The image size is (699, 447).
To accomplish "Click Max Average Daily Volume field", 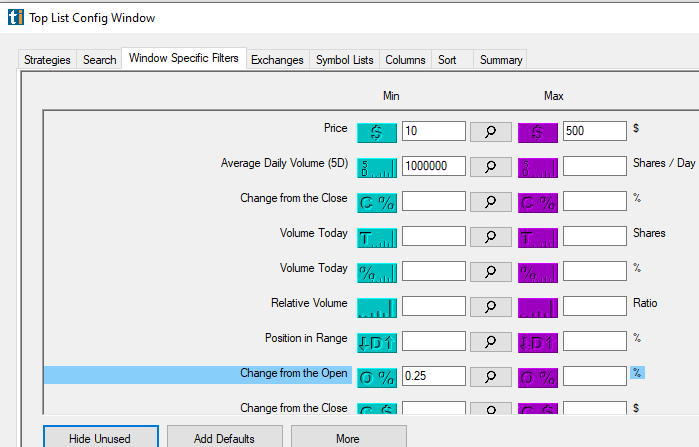I will pos(595,166).
